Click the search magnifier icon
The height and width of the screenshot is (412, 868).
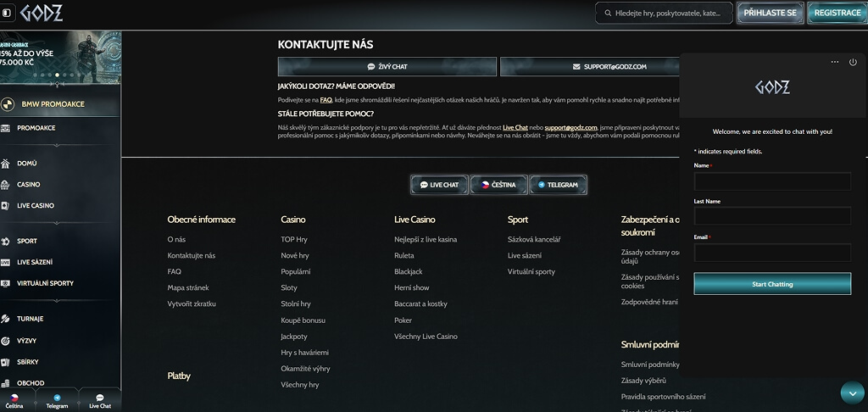tap(608, 13)
